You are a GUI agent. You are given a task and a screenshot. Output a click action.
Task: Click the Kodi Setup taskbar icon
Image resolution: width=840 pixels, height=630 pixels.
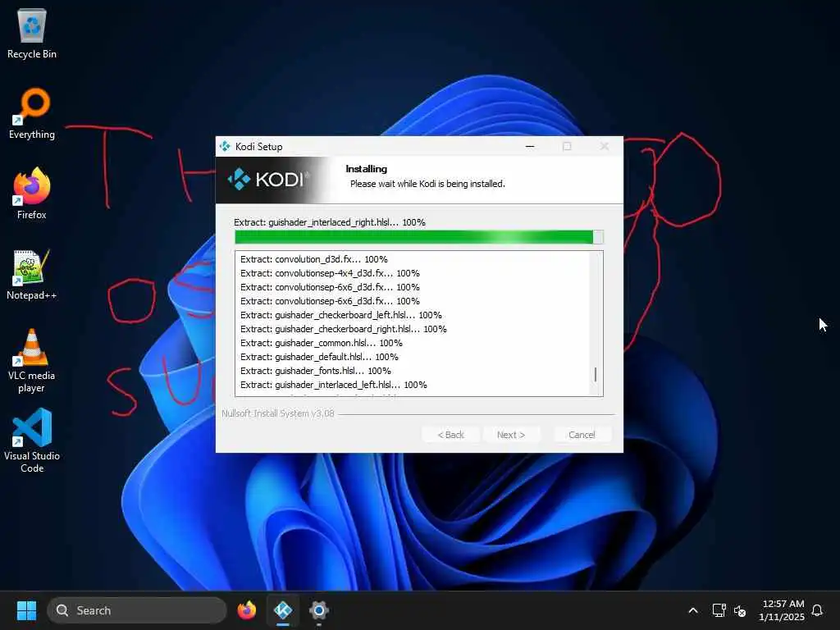point(283,610)
